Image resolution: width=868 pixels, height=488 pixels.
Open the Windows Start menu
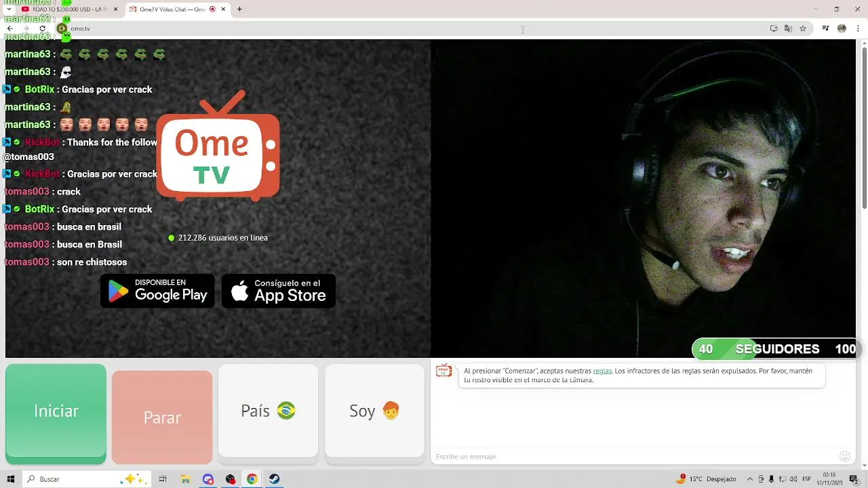pyautogui.click(x=11, y=479)
